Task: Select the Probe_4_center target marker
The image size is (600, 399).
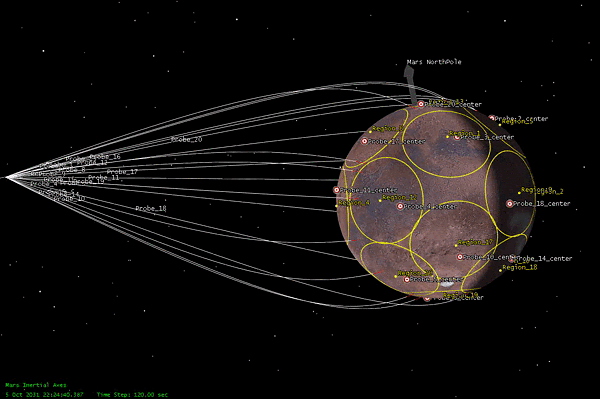Action: pos(400,207)
